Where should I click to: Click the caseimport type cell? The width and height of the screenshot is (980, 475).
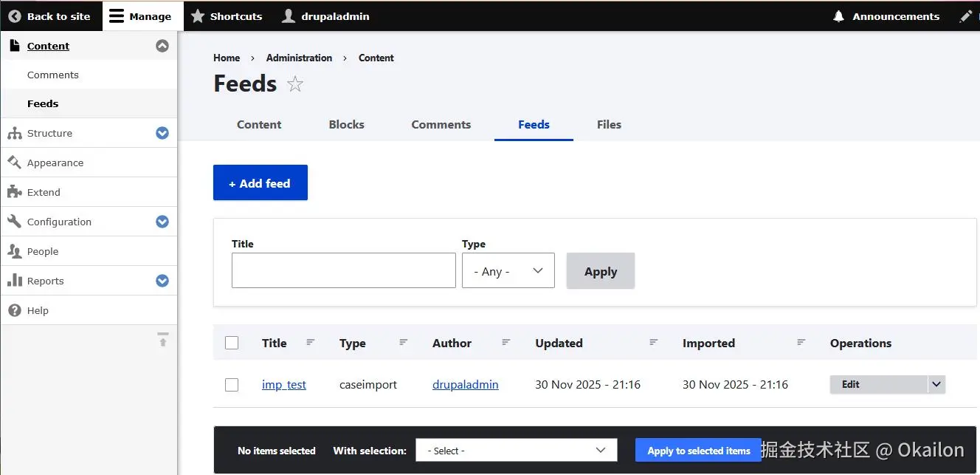pos(368,384)
